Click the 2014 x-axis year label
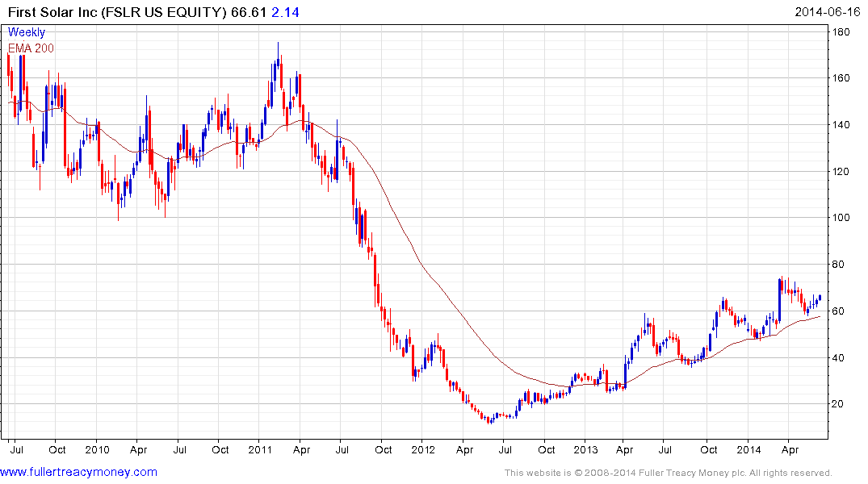This screenshot has width=868, height=484. click(x=749, y=449)
